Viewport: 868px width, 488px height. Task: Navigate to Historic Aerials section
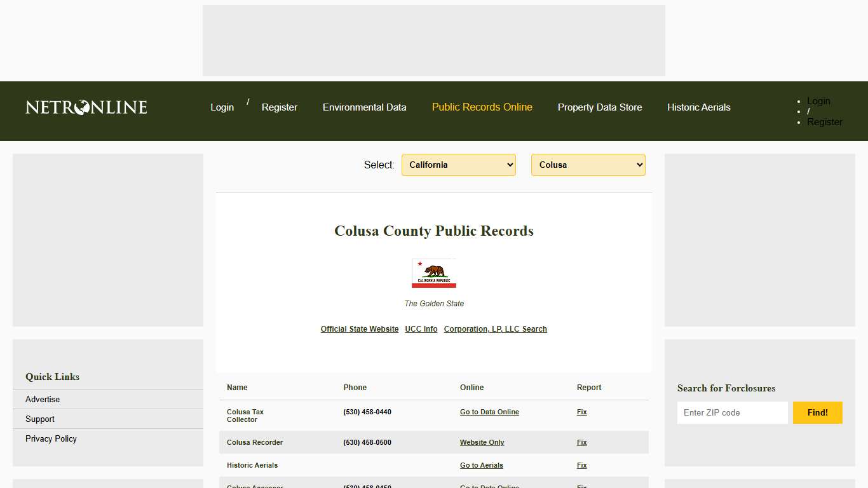click(x=698, y=107)
